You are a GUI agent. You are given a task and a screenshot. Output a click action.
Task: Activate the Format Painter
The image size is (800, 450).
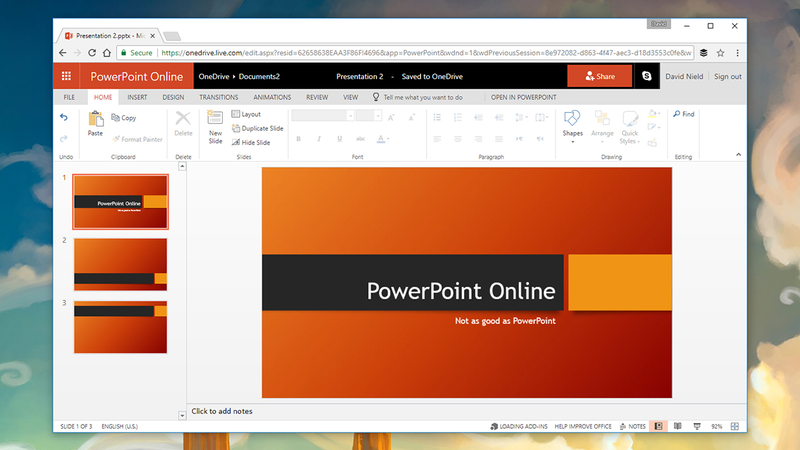click(137, 139)
